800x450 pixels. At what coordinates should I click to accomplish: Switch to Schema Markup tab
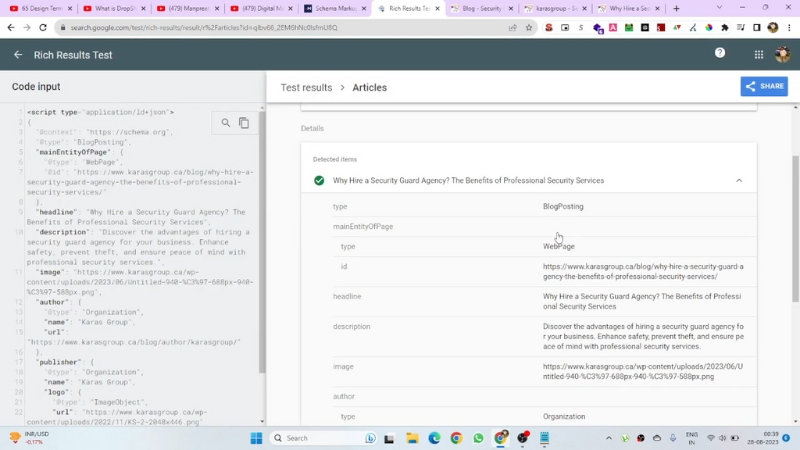335,8
